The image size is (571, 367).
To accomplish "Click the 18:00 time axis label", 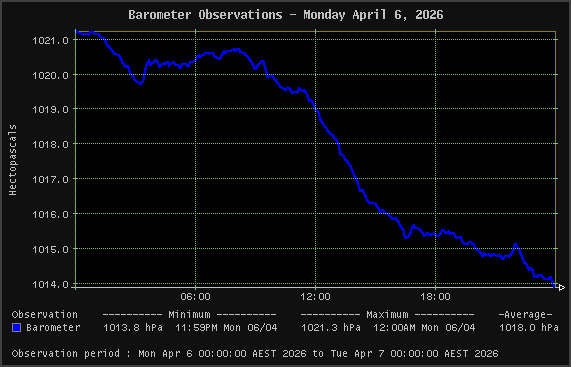I will coord(436,297).
